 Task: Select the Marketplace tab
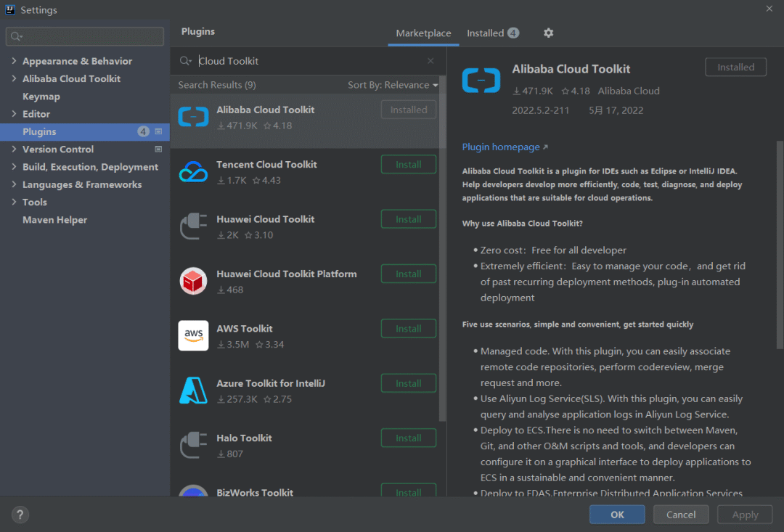423,33
